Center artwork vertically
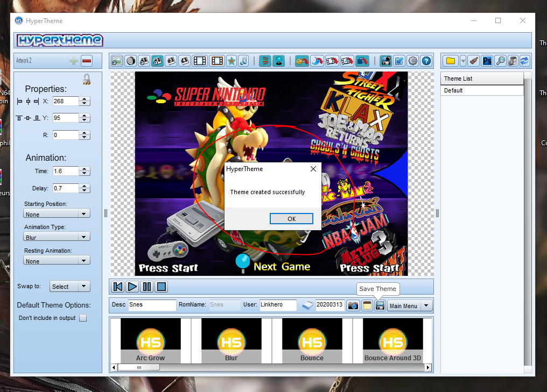547x392 pixels. pos(28,118)
